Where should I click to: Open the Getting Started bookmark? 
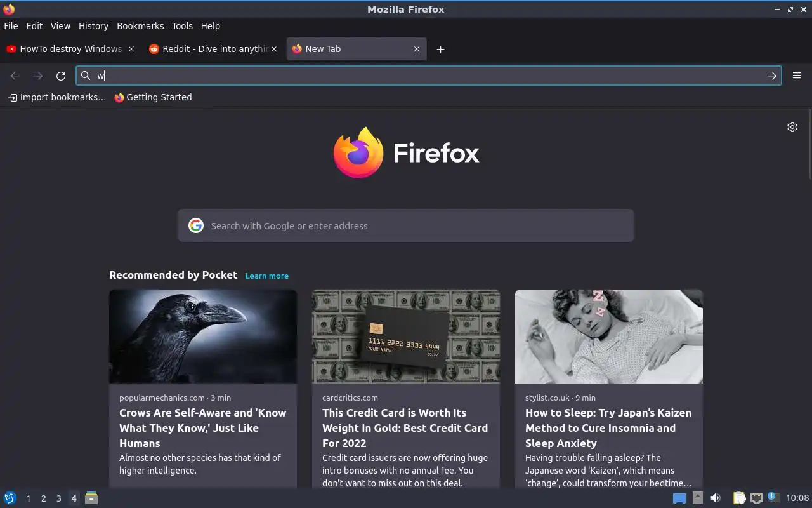153,97
